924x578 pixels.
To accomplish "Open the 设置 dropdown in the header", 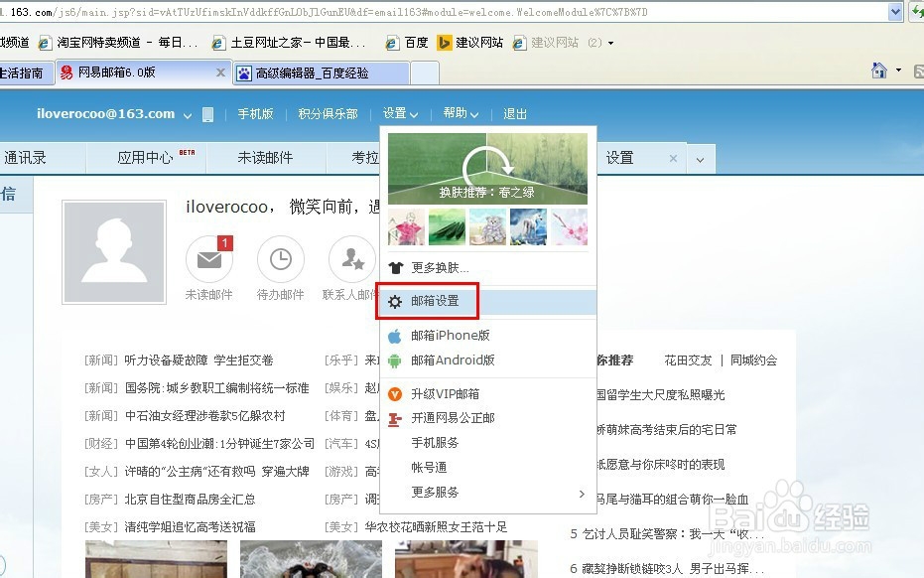I will (x=400, y=113).
